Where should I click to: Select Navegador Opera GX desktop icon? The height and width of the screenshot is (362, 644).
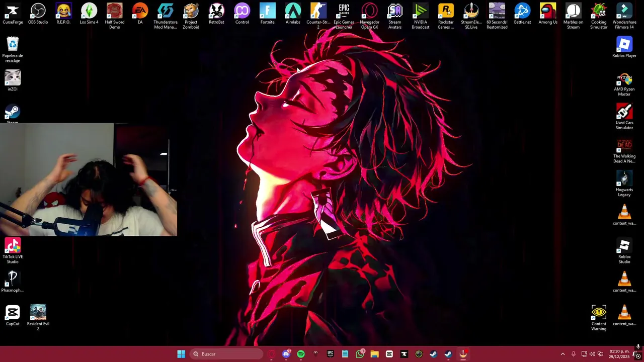(x=369, y=16)
